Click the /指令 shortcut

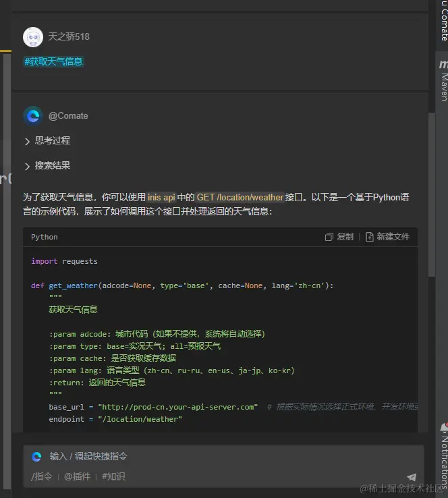42,476
